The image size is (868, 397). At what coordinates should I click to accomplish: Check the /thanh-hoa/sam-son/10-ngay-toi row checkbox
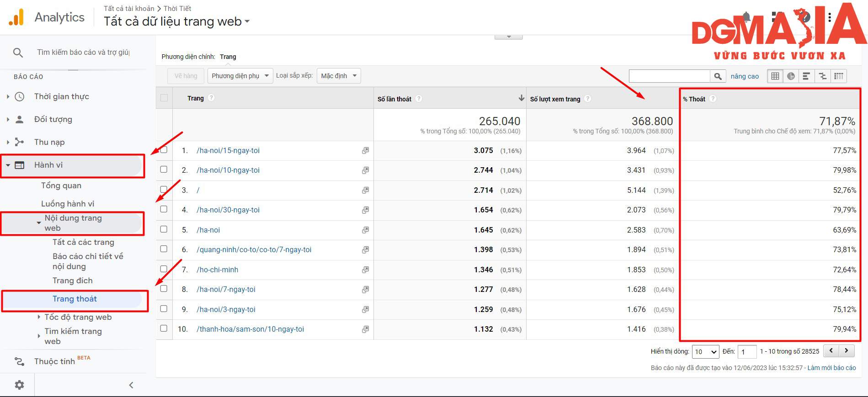click(x=164, y=328)
